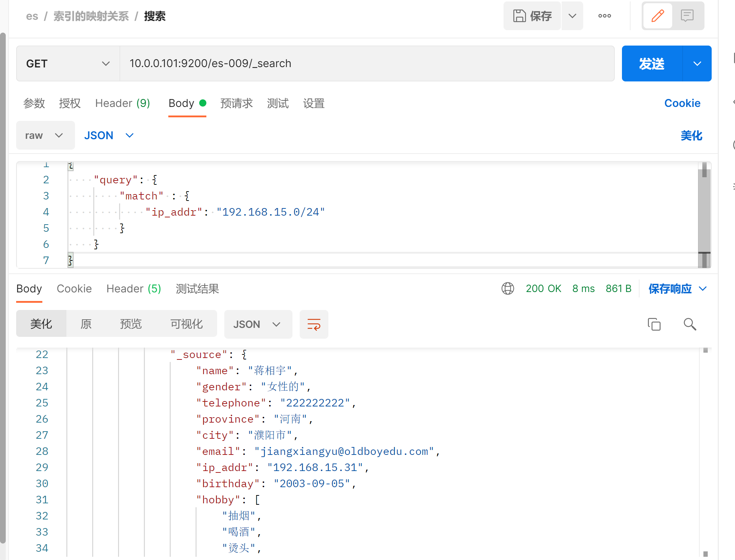The image size is (735, 560).
Task: Click the 搜索 breadcrumb title
Action: pyautogui.click(x=155, y=16)
